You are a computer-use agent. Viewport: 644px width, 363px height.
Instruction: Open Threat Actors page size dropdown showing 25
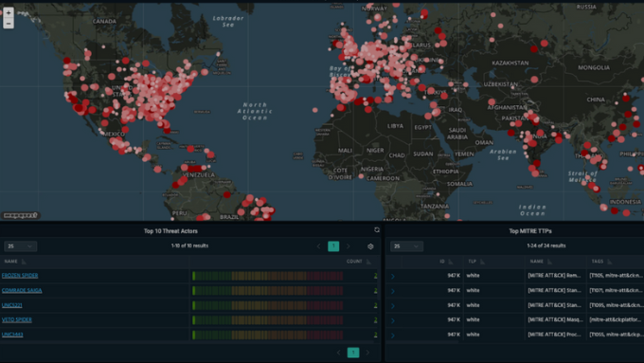[21, 246]
